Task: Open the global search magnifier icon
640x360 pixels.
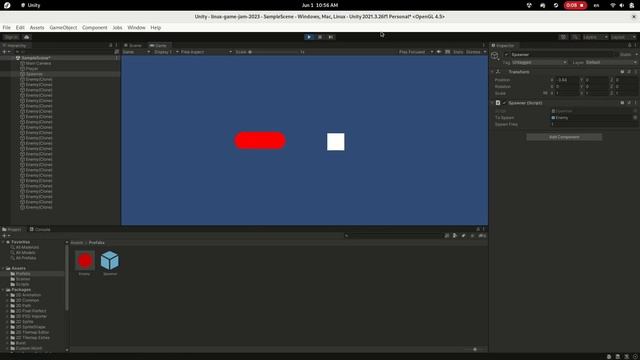Action: (x=575, y=37)
